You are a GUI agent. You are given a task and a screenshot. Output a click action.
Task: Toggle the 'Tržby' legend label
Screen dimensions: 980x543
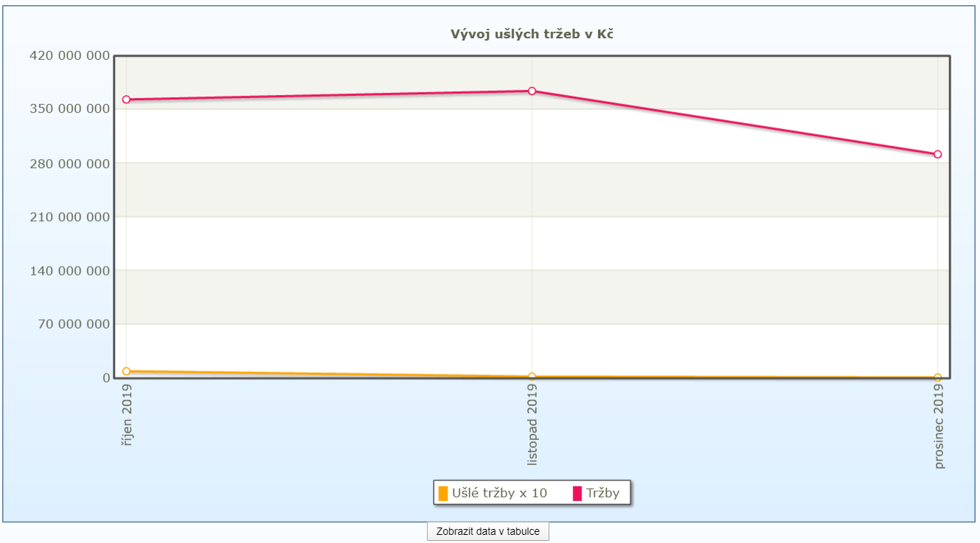[x=602, y=494]
